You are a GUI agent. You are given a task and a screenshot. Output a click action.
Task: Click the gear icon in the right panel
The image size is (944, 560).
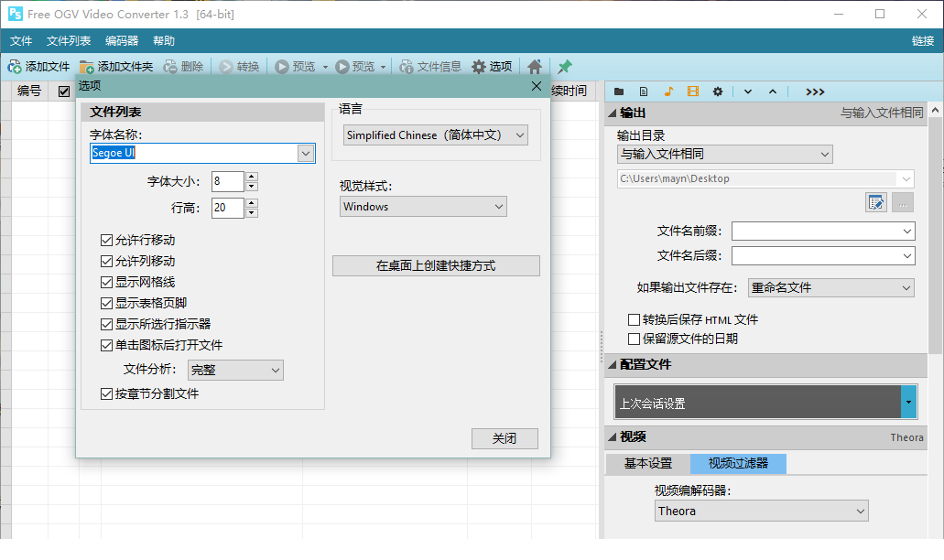tap(717, 91)
